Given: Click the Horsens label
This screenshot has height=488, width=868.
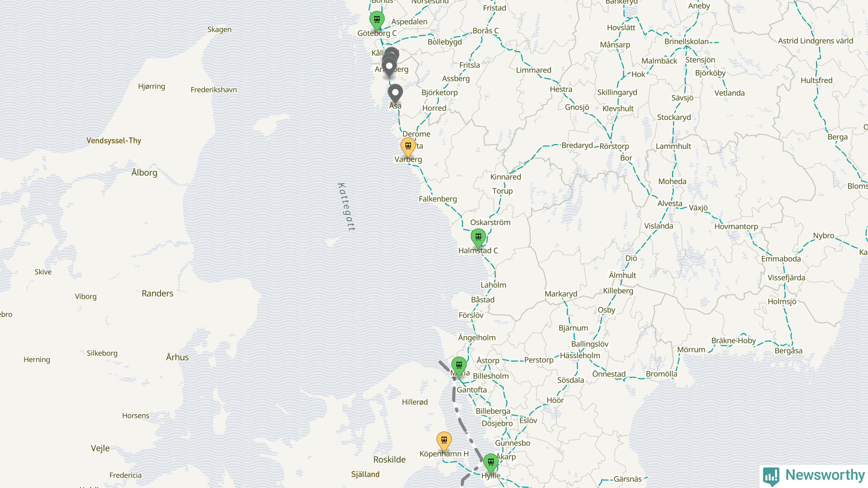Looking at the screenshot, I should pos(136,416).
